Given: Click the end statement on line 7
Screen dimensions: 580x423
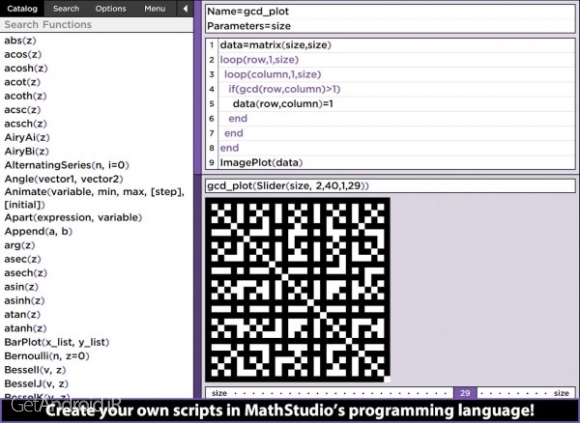Looking at the screenshot, I should tap(397, 133).
